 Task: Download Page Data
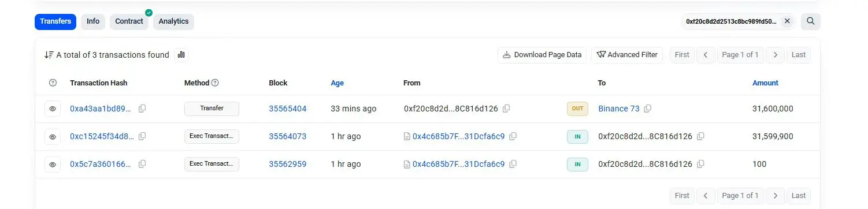[x=542, y=55]
